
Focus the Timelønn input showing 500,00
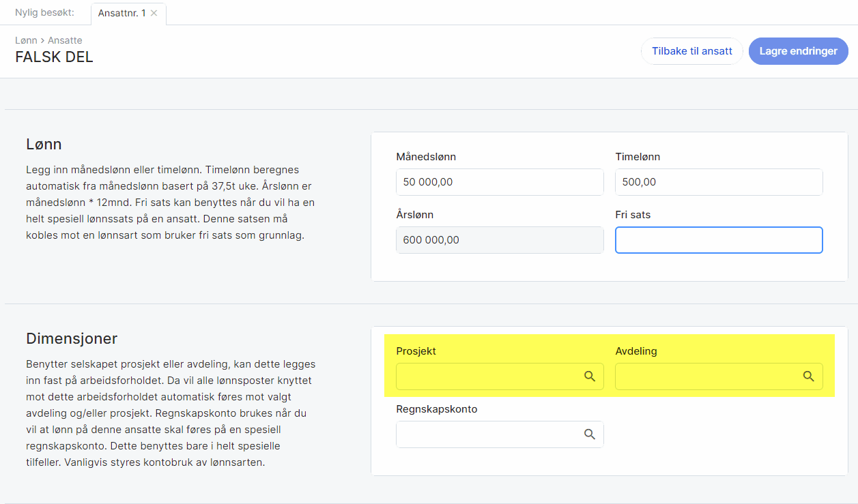tap(718, 182)
